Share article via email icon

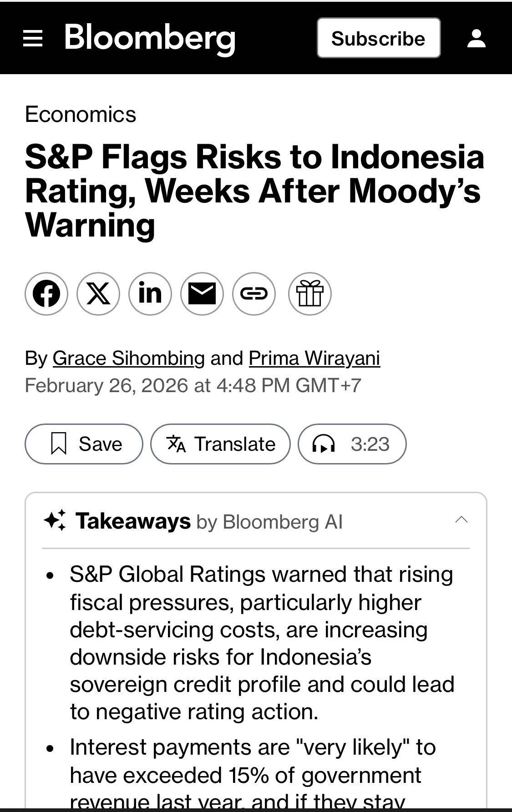(x=202, y=293)
